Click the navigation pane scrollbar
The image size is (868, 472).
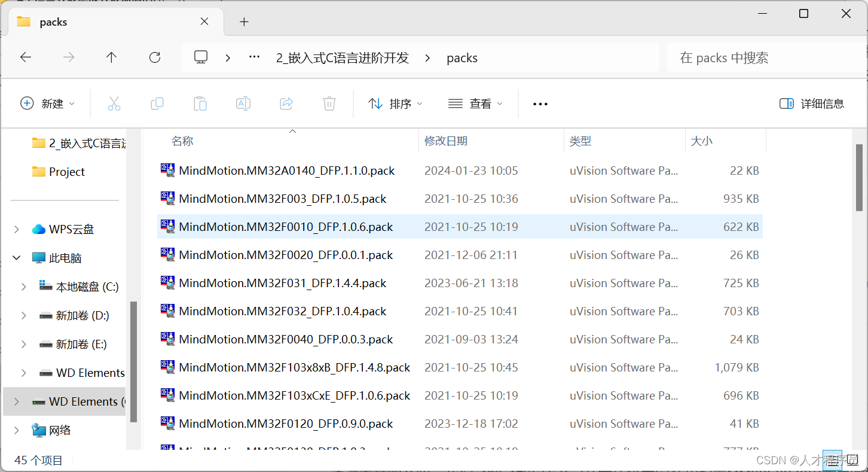pos(134,361)
